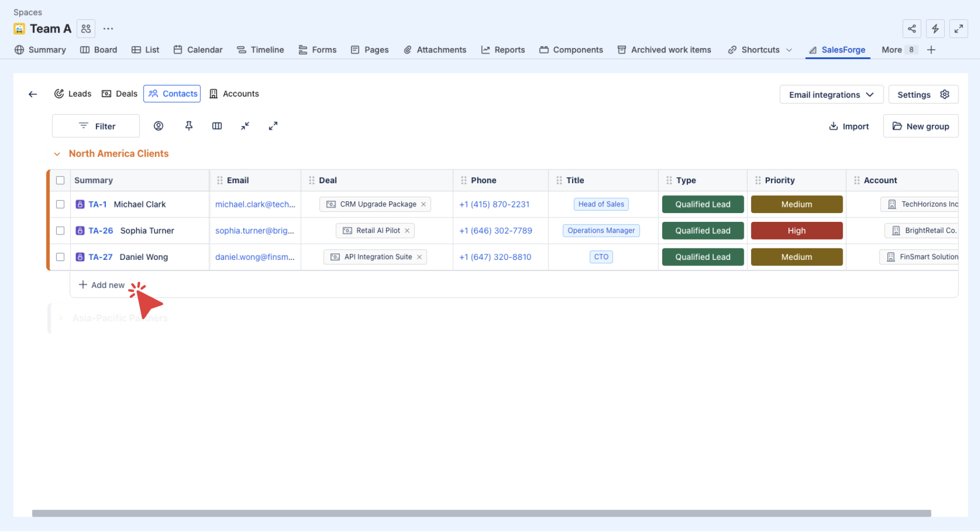Open the automation lightning bolt icon

935,29
